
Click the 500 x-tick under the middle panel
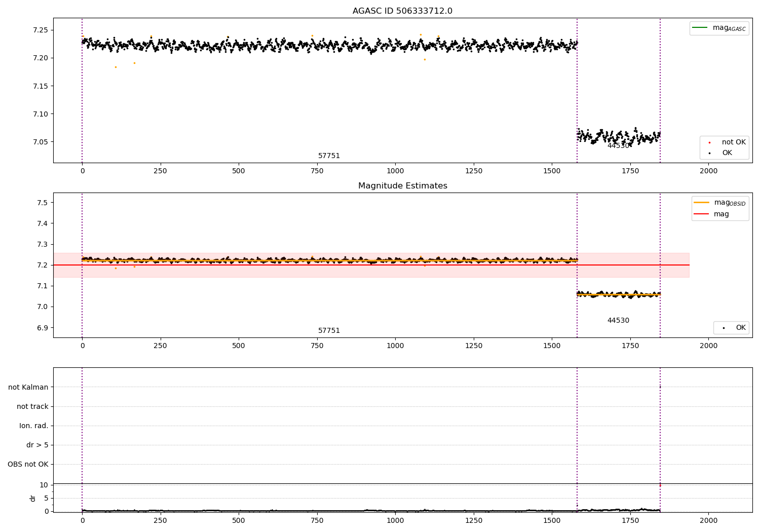click(239, 346)
